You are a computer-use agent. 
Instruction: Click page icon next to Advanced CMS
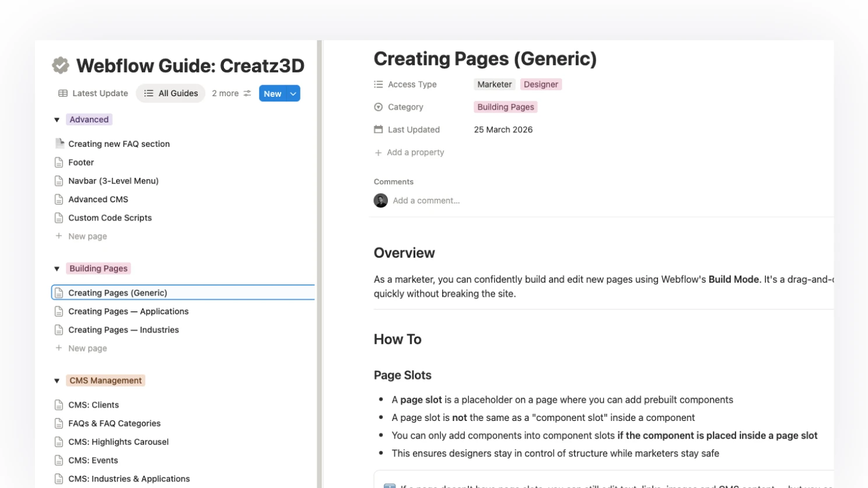59,199
